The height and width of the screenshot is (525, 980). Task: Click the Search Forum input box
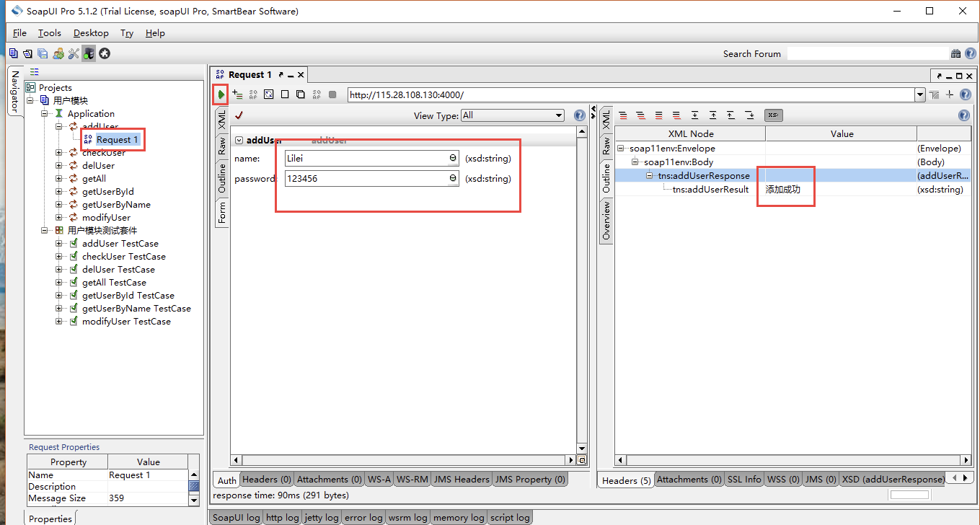(868, 53)
